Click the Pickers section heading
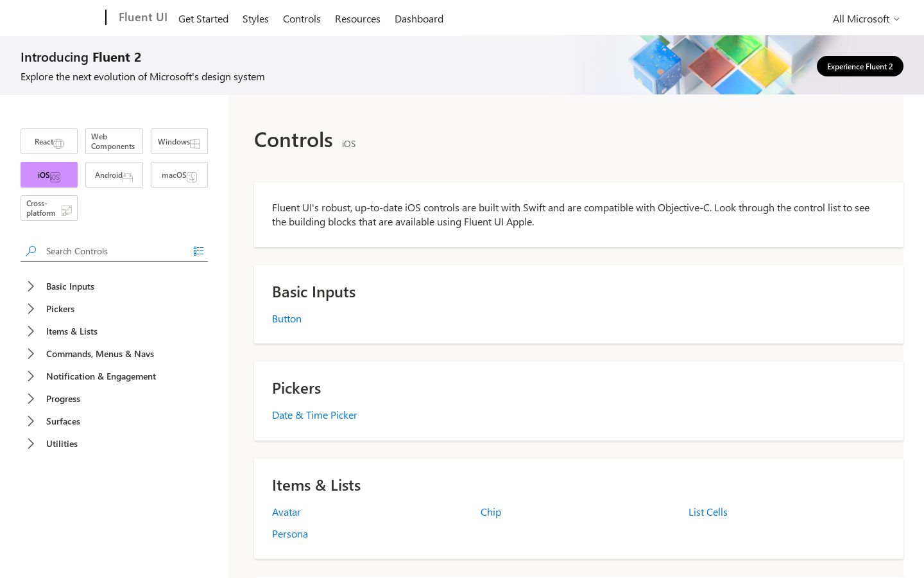 tap(296, 388)
